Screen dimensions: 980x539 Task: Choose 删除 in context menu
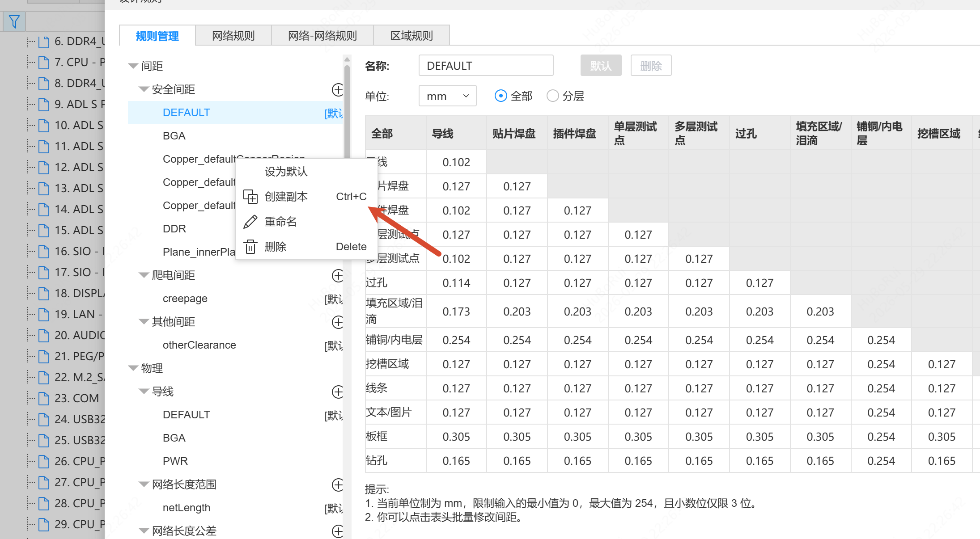(307, 247)
